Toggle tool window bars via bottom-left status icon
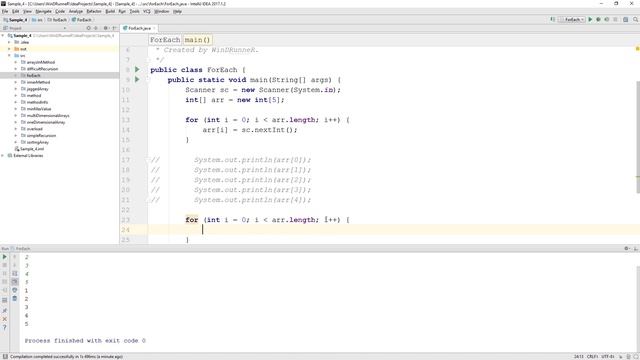Image resolution: width=640 pixels, height=360 pixels. (4, 357)
